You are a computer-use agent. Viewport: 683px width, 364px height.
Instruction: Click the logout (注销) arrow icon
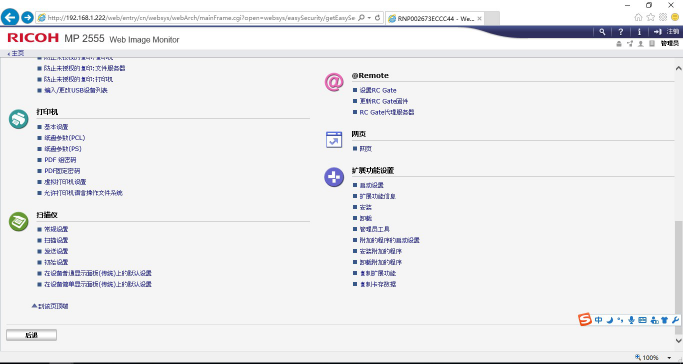click(x=658, y=32)
